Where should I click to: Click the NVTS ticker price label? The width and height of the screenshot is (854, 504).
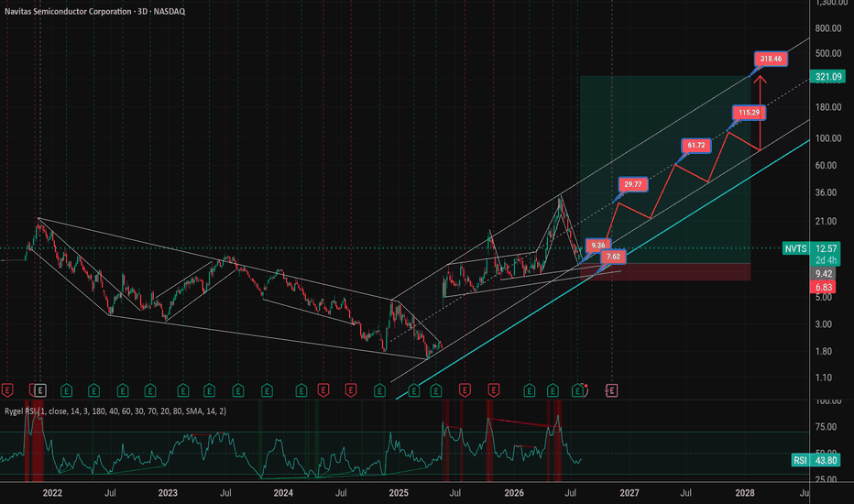click(795, 248)
